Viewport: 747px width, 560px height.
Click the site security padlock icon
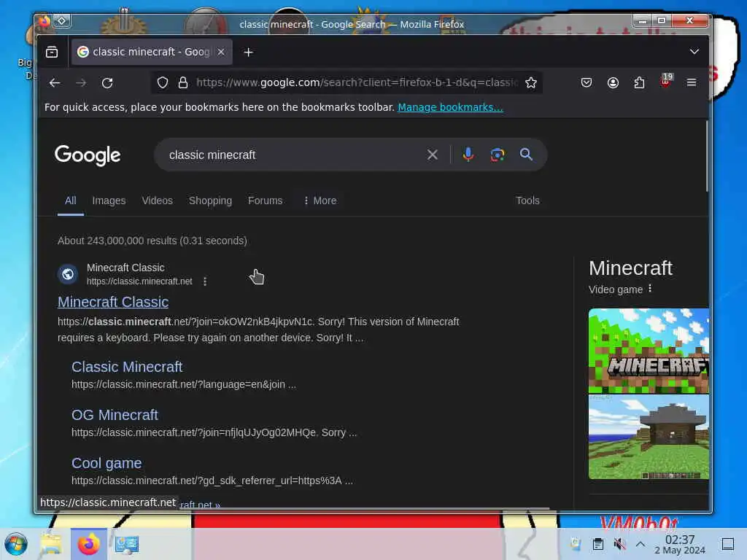click(183, 83)
